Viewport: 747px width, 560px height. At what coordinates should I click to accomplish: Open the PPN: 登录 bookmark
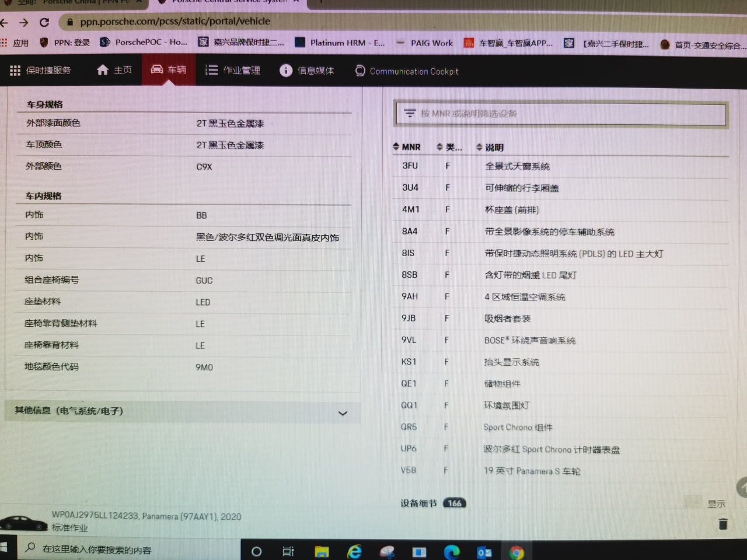tap(65, 43)
